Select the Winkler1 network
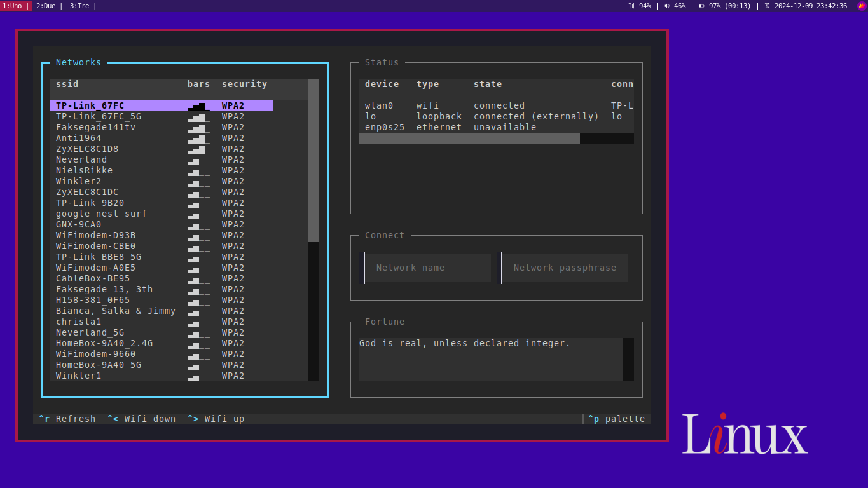Image resolution: width=868 pixels, height=488 pixels. click(162, 376)
